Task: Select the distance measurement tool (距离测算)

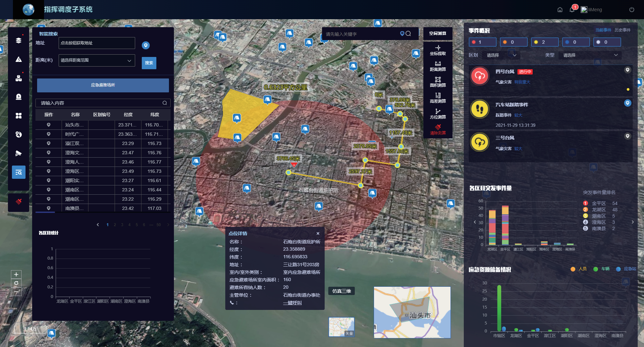Action: click(438, 66)
